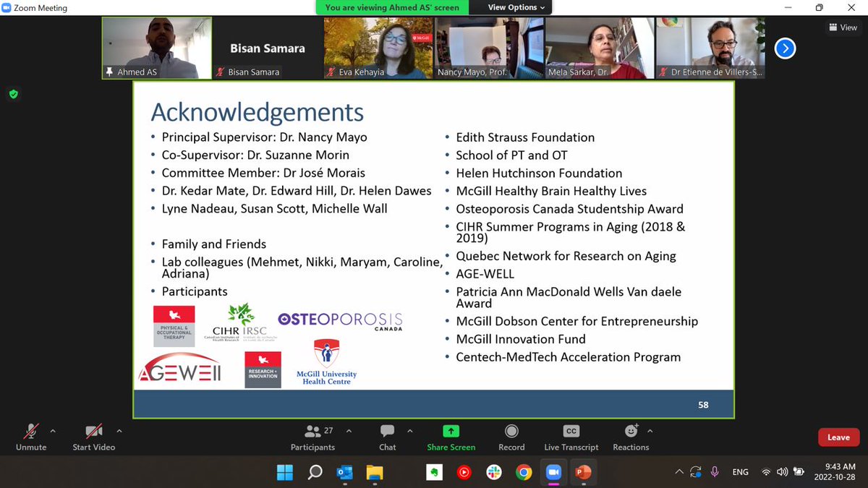Viewport: 868px width, 488px height.
Task: Show hidden tray icons chevron
Action: coord(678,472)
